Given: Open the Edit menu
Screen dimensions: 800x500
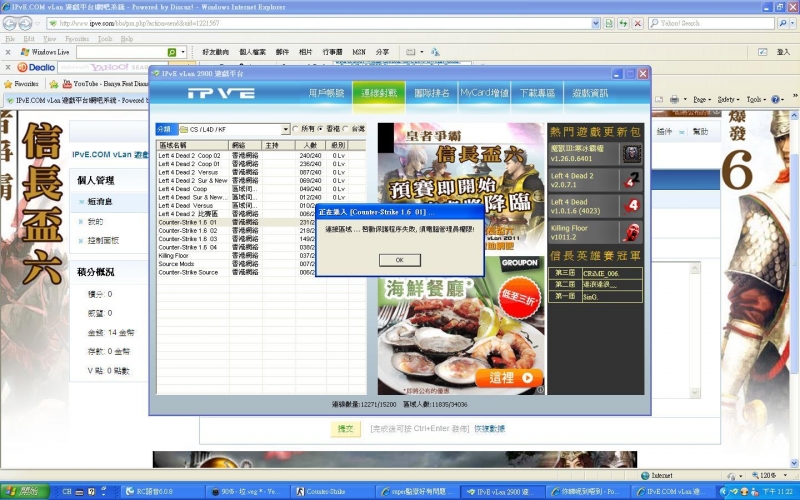Looking at the screenshot, I should [x=29, y=39].
